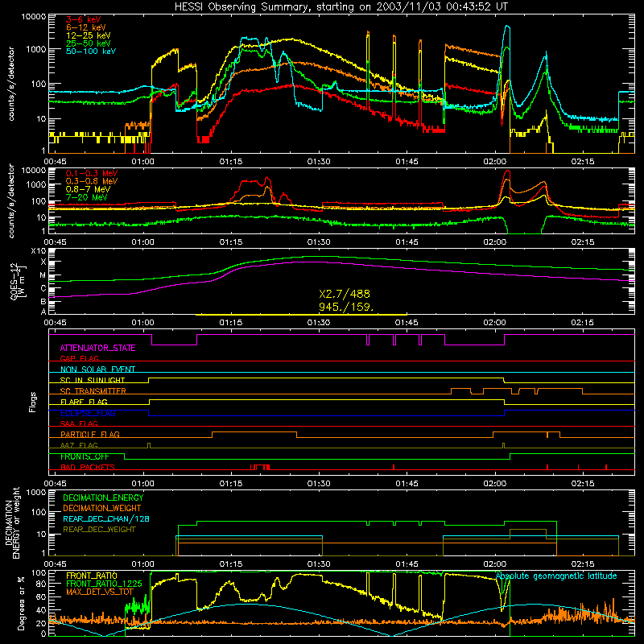Click the HESSI Observing Summary plot title

341,7
